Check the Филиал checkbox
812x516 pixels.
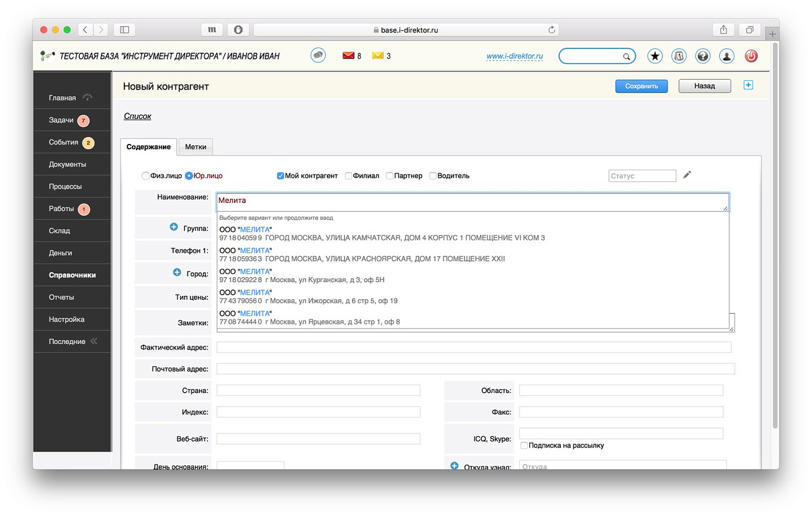[x=348, y=176]
